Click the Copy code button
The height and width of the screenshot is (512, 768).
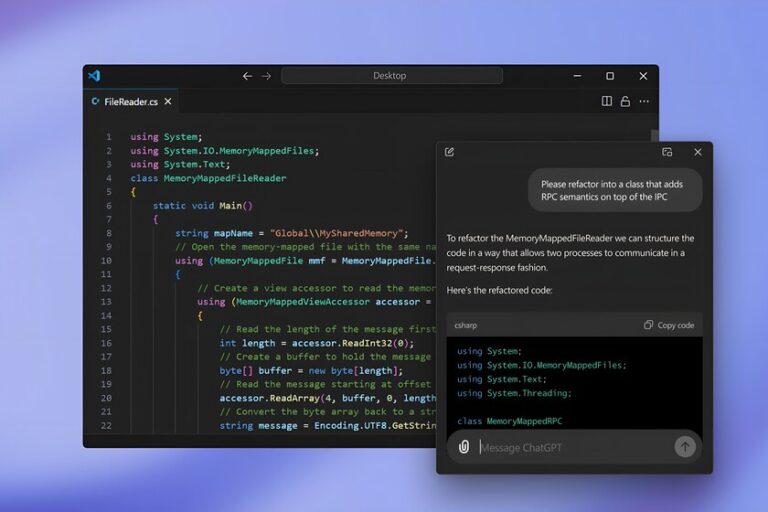669,325
